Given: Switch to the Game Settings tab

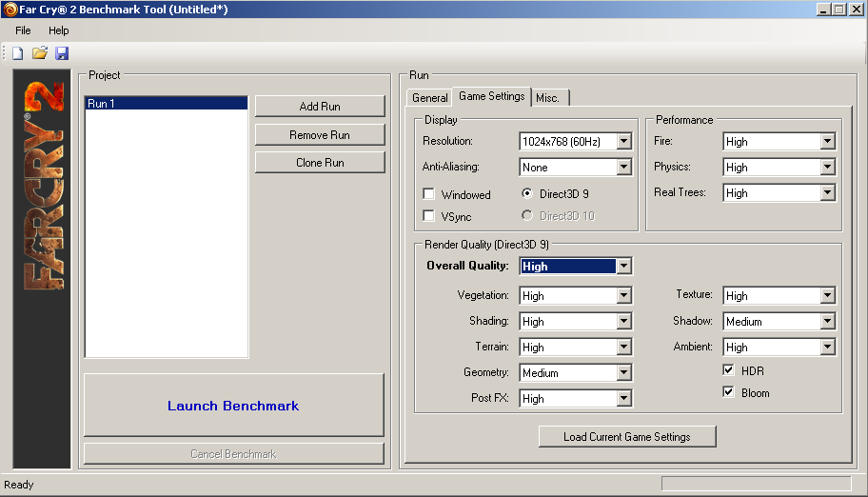Looking at the screenshot, I should coord(491,96).
